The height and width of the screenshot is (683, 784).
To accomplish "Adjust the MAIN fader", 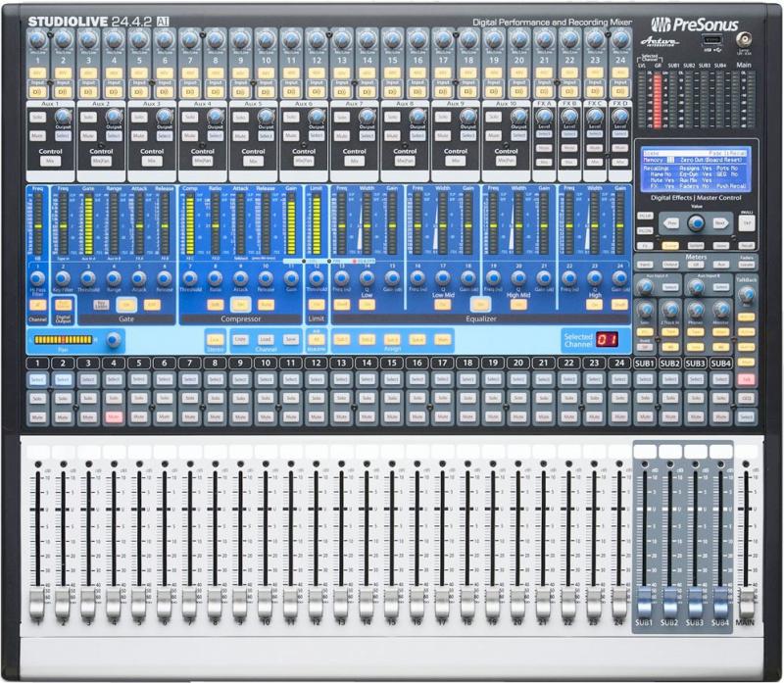I will point(746,604).
